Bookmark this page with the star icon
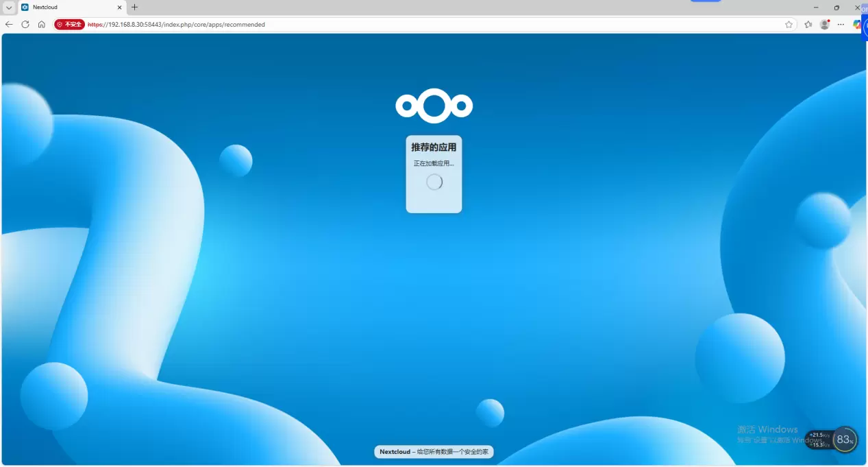868x467 pixels. coord(789,24)
